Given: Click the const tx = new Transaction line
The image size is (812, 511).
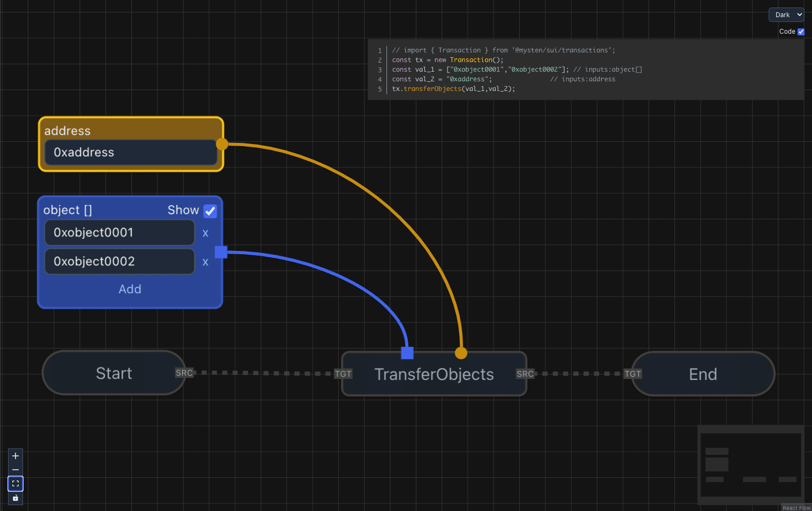Looking at the screenshot, I should pyautogui.click(x=447, y=60).
